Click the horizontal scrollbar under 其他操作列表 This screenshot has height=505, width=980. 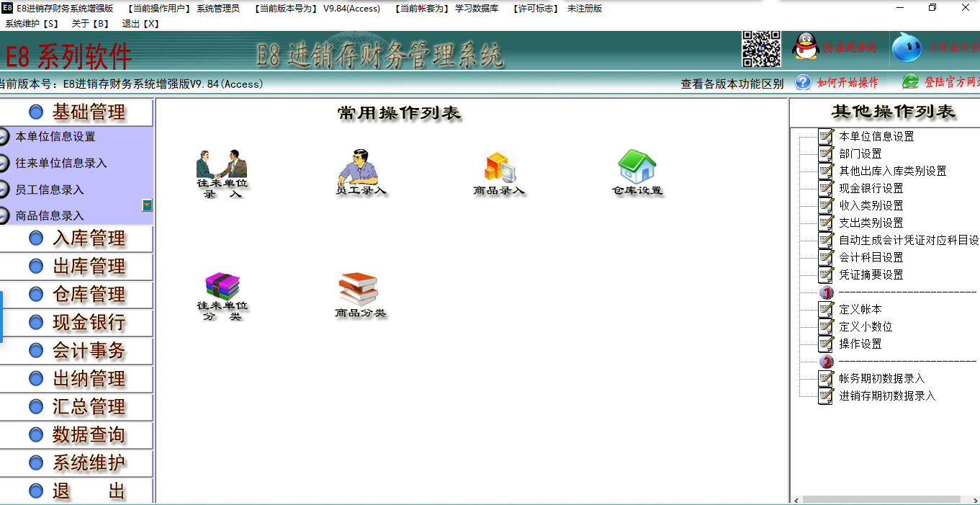click(881, 499)
